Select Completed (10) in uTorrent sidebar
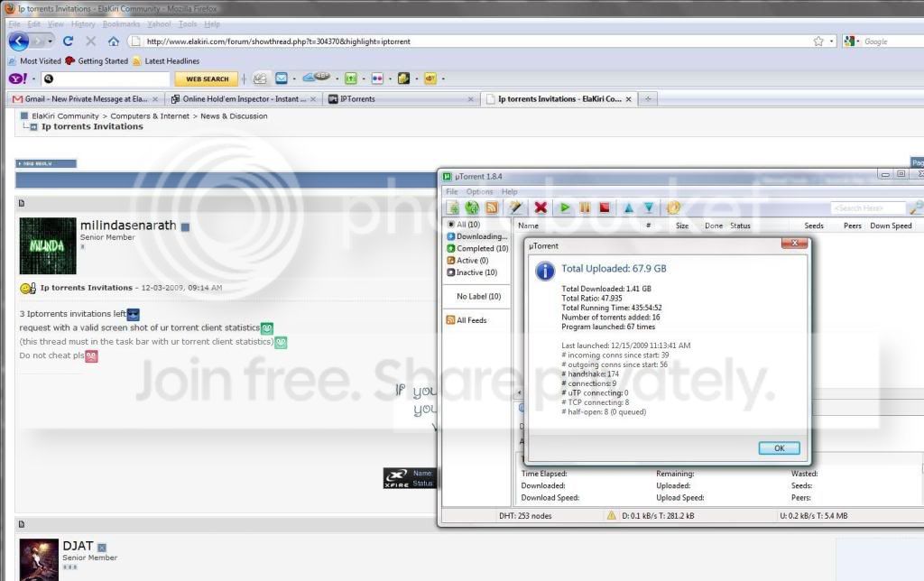924x581 pixels. 477,248
